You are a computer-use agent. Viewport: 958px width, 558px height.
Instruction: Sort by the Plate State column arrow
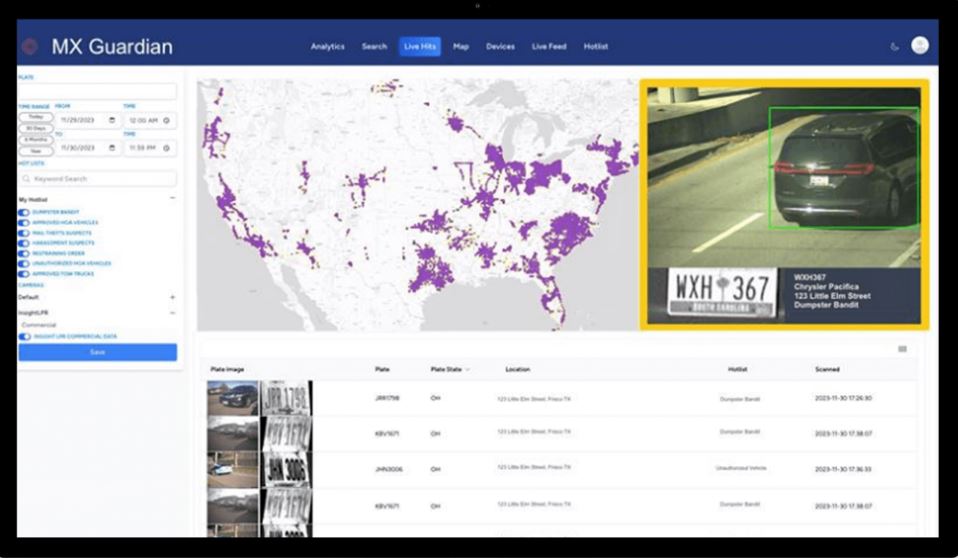(467, 369)
